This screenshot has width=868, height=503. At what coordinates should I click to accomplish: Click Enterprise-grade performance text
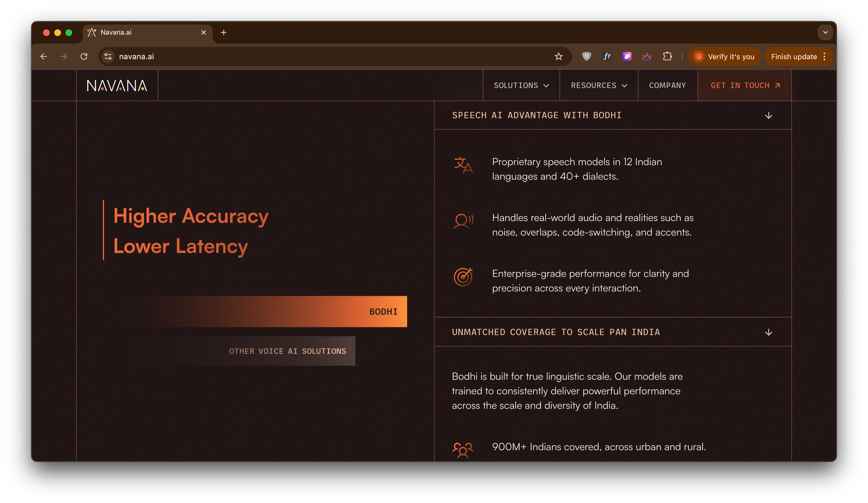click(x=590, y=281)
